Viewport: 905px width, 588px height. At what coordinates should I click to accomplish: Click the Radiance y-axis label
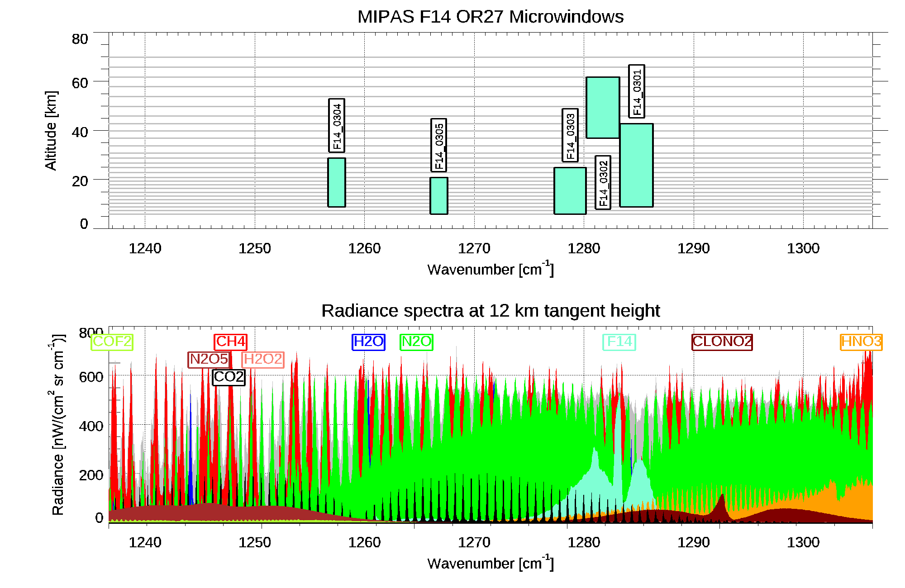[x=58, y=424]
